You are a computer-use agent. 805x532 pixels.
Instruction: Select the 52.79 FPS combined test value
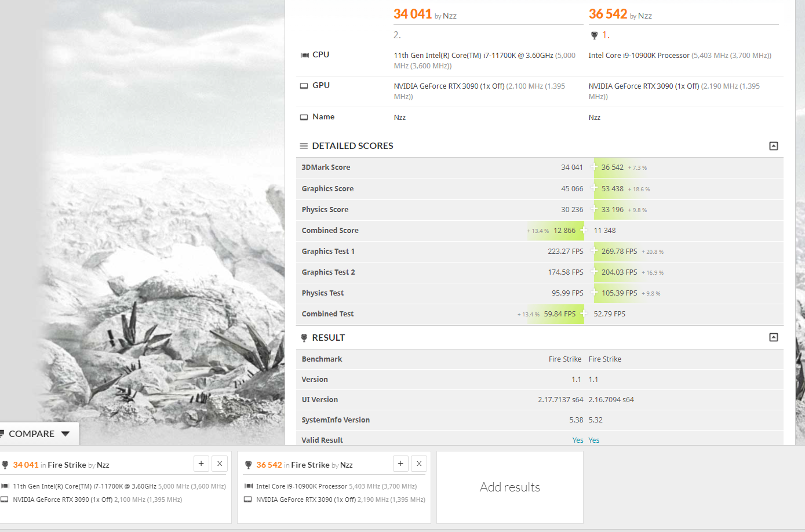610,314
